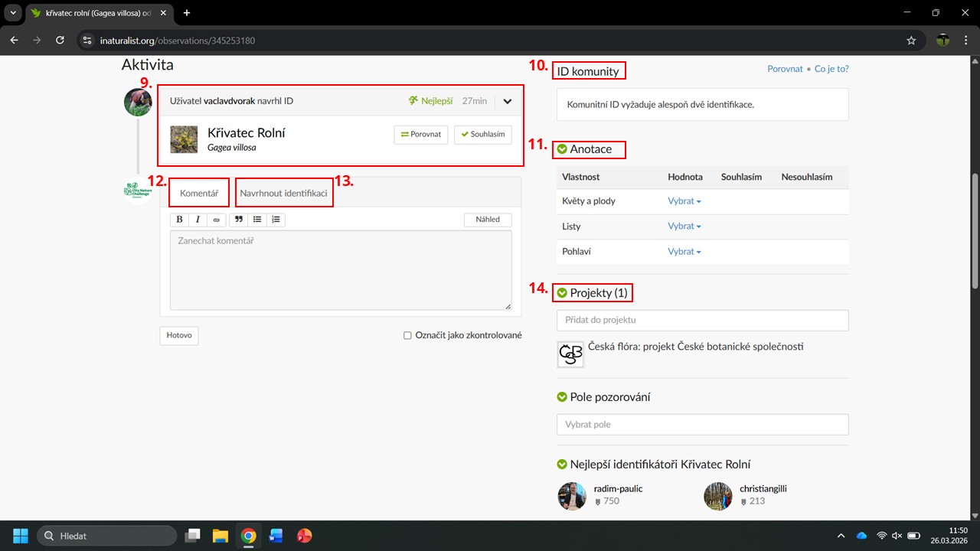Collapse the Projekty (1) section

pos(562,293)
